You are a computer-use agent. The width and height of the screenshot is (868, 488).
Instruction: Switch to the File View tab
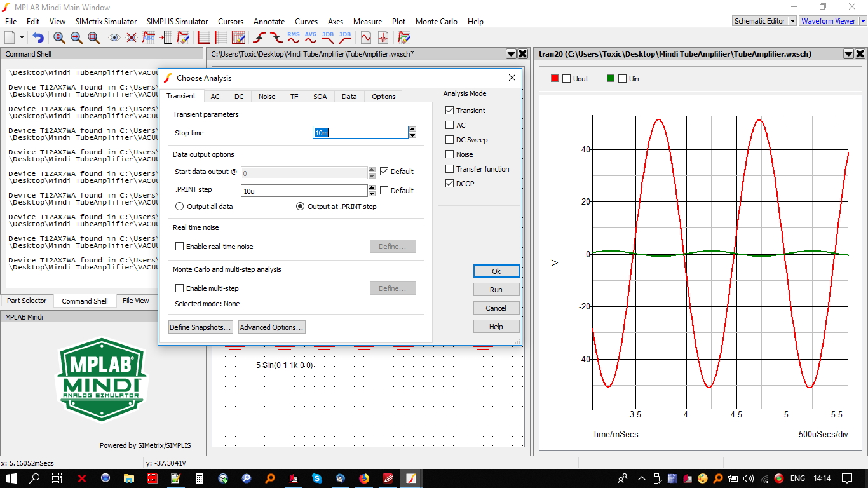click(x=136, y=301)
